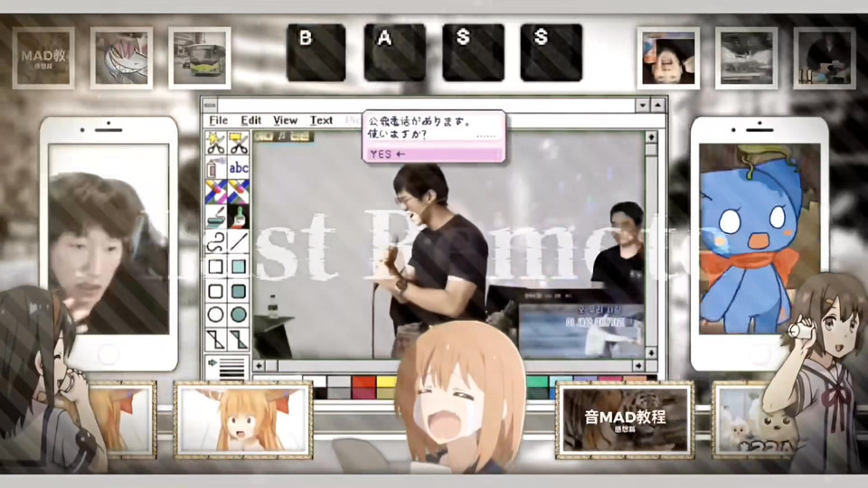Viewport: 868px width, 488px height.
Task: Open the fox-eared anime girl thumbnail
Action: point(243,420)
